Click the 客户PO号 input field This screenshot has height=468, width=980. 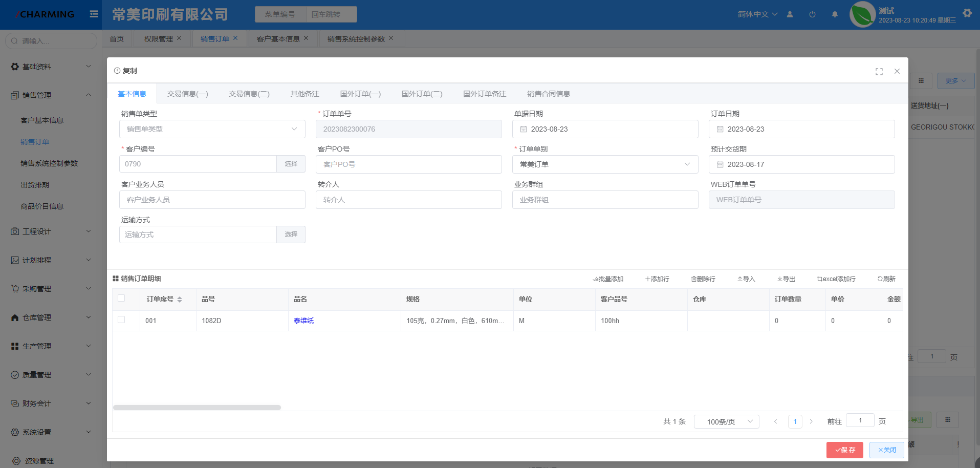click(x=409, y=164)
